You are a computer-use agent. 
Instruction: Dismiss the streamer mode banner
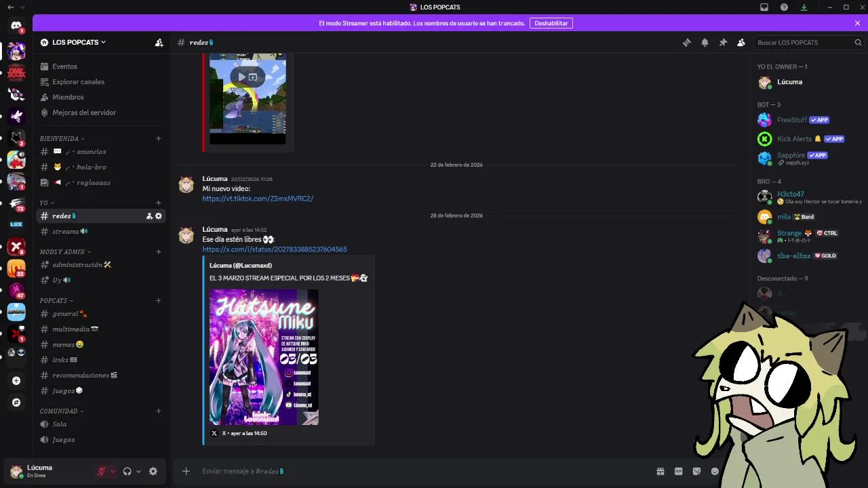857,23
